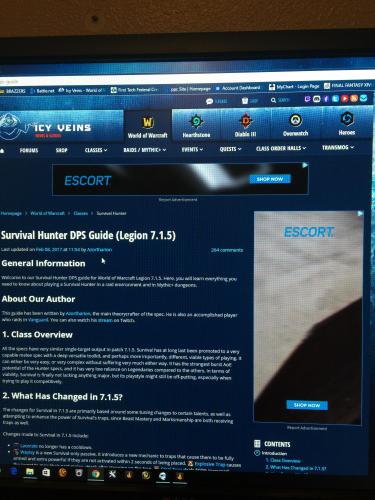Screen dimensions: 375x500
Task: Select the Overwatch game icon
Action: coord(295,124)
